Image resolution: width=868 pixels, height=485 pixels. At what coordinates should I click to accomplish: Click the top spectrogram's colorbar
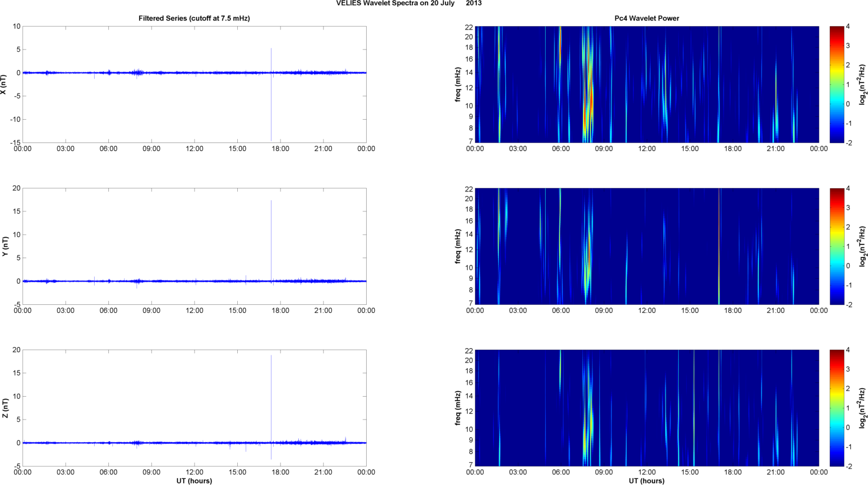836,84
